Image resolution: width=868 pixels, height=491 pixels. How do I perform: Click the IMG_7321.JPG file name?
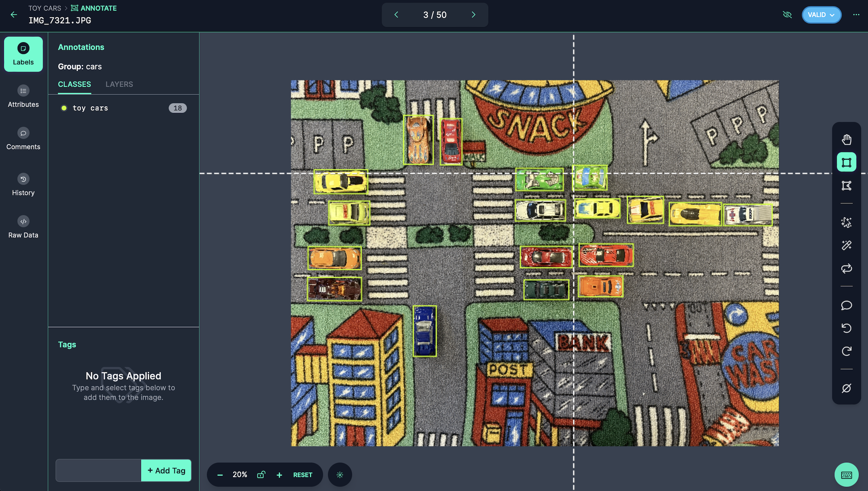[60, 20]
